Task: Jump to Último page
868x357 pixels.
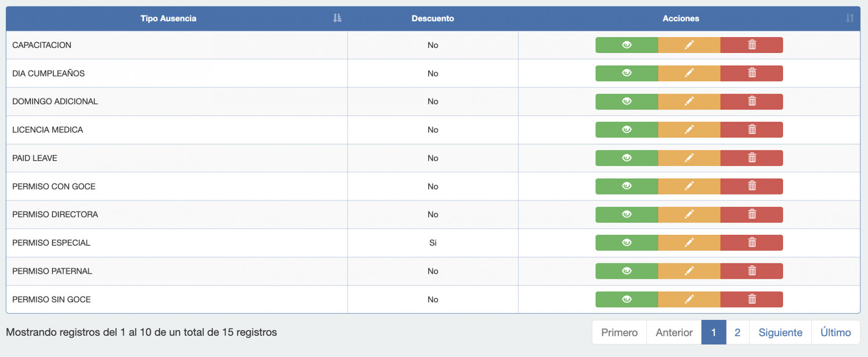Action: (835, 333)
